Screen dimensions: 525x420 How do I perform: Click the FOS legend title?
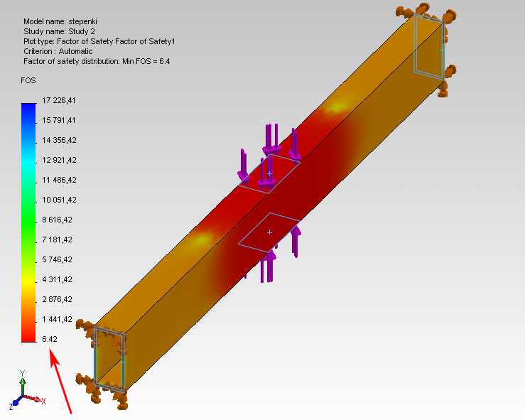coord(28,80)
